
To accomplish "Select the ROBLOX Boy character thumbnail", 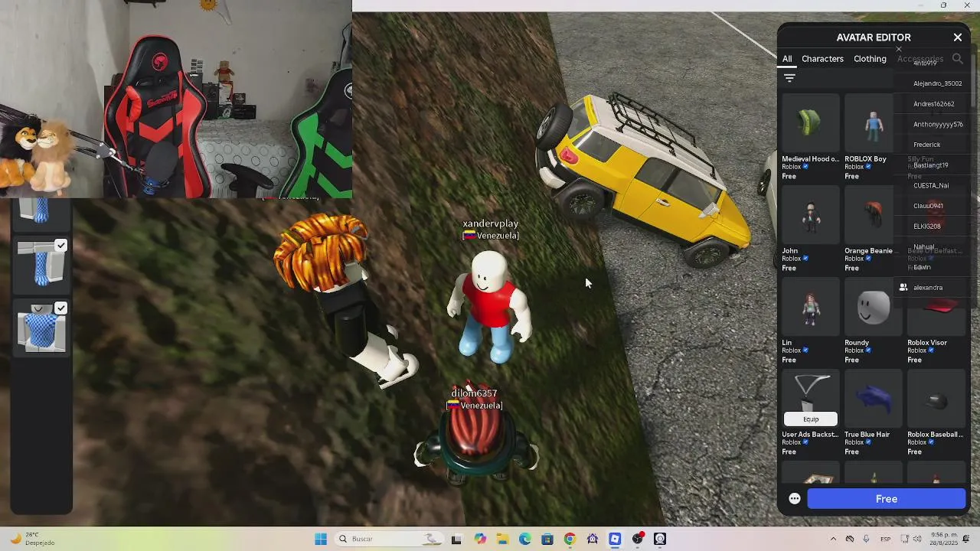I will (x=873, y=124).
